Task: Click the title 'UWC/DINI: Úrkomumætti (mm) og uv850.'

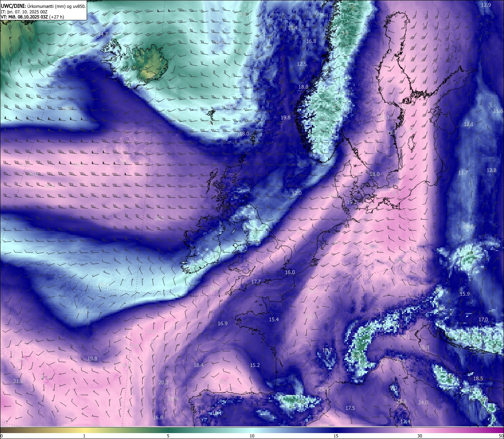Action: click(43, 6)
